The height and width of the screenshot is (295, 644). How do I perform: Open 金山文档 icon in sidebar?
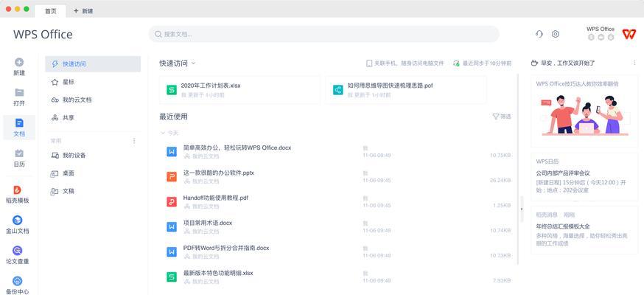coord(17,221)
